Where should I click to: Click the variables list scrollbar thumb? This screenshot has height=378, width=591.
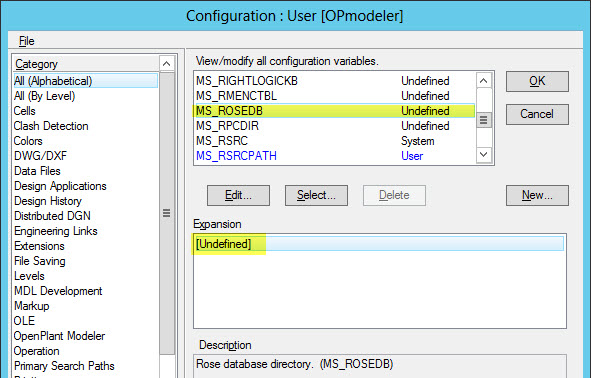click(x=484, y=120)
